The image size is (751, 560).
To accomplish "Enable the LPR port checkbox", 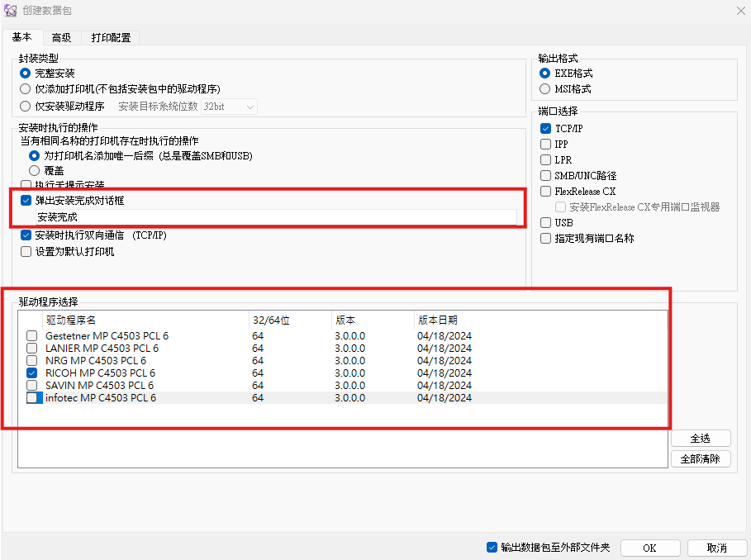I will [x=545, y=160].
